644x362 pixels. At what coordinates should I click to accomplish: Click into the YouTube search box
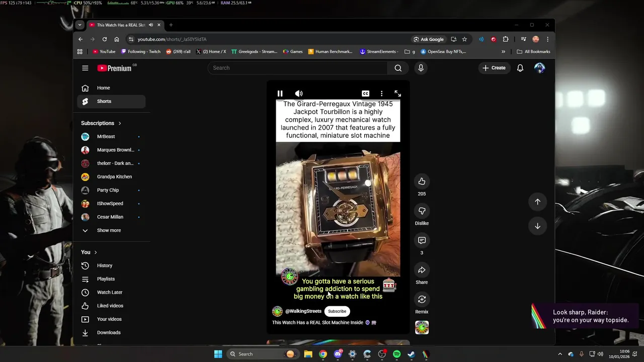pos(298,68)
